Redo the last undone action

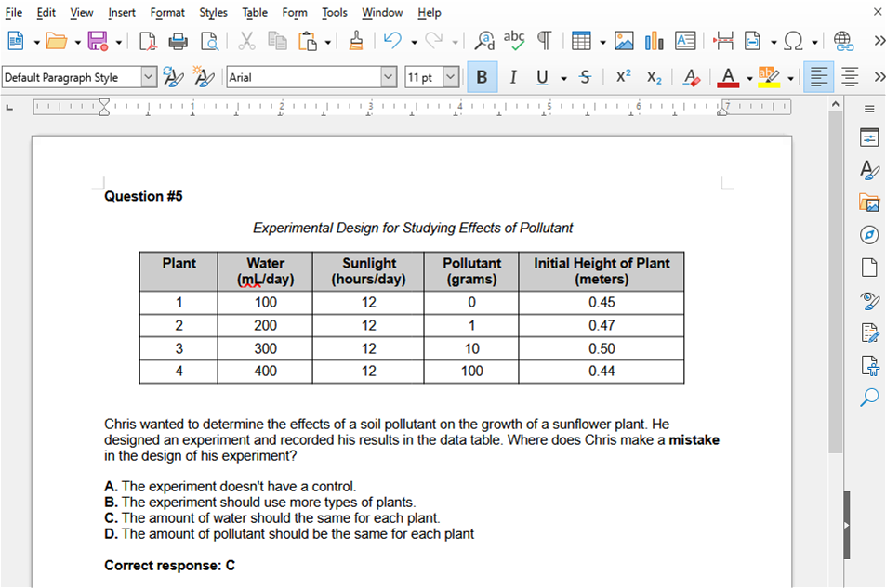pyautogui.click(x=434, y=41)
